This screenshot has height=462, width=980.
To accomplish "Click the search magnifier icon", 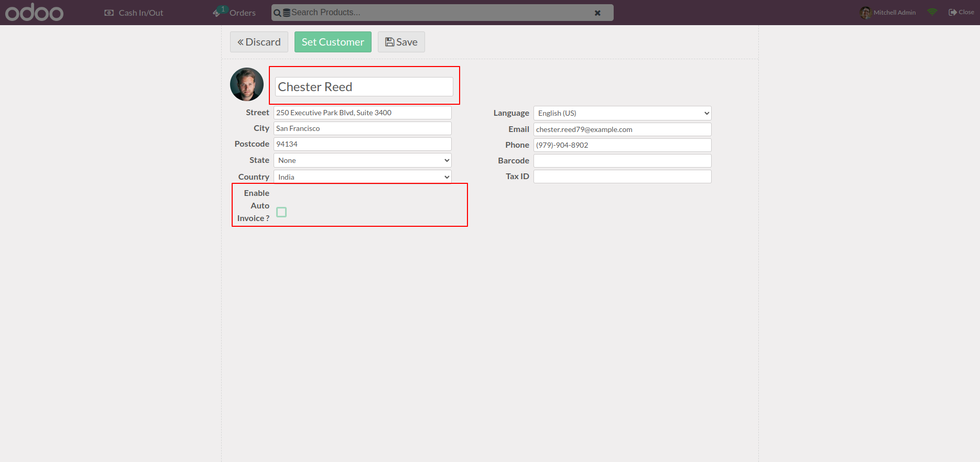I will coord(277,13).
